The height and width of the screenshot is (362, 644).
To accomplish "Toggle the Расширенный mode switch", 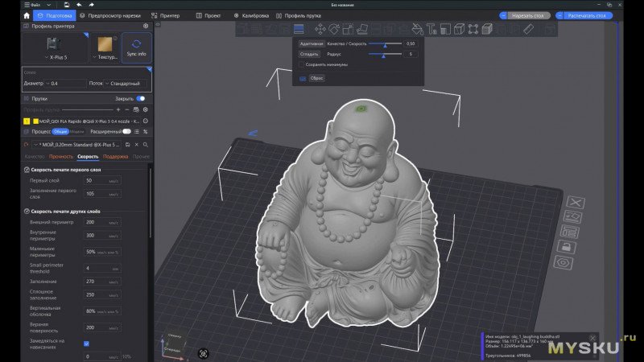I will pos(126,131).
